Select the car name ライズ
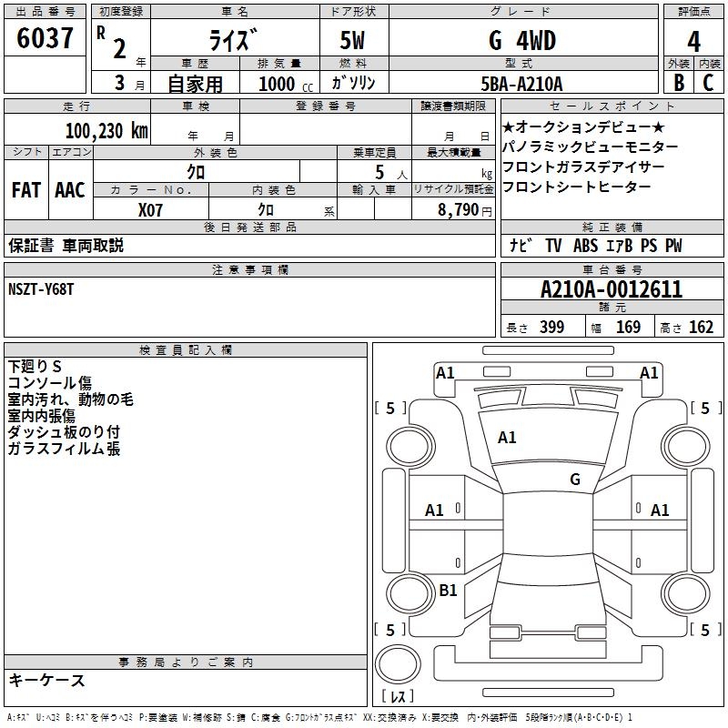The image size is (728, 728). [x=233, y=40]
